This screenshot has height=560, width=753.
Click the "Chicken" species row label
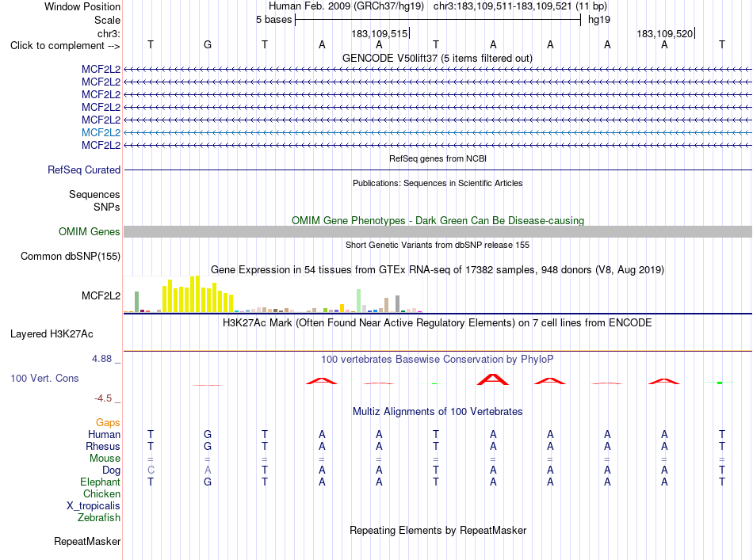click(101, 493)
